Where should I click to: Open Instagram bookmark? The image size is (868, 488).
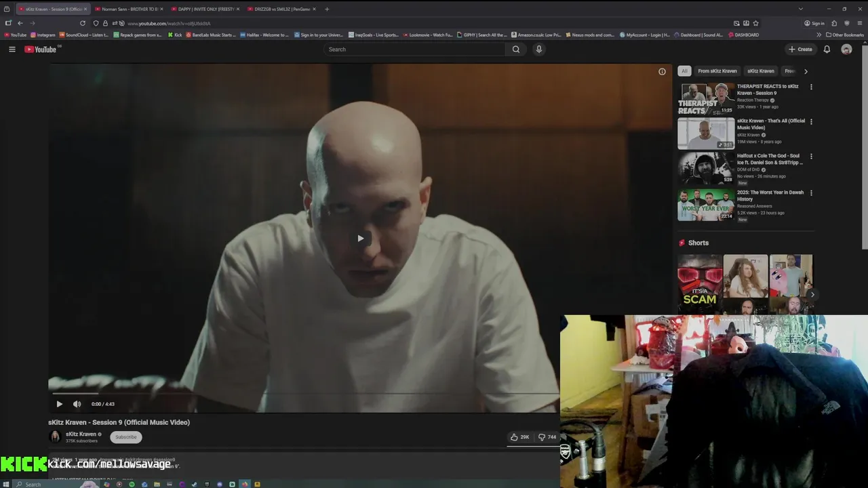click(x=43, y=35)
